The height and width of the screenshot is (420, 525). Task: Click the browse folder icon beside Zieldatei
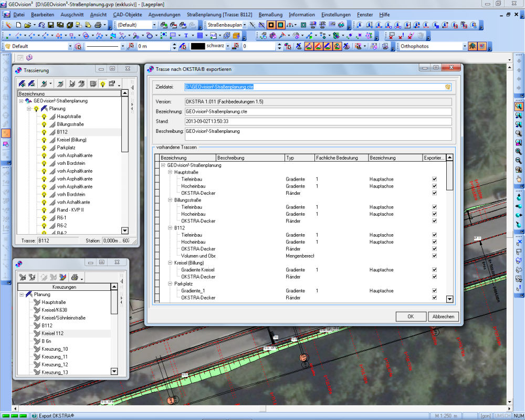coord(448,87)
